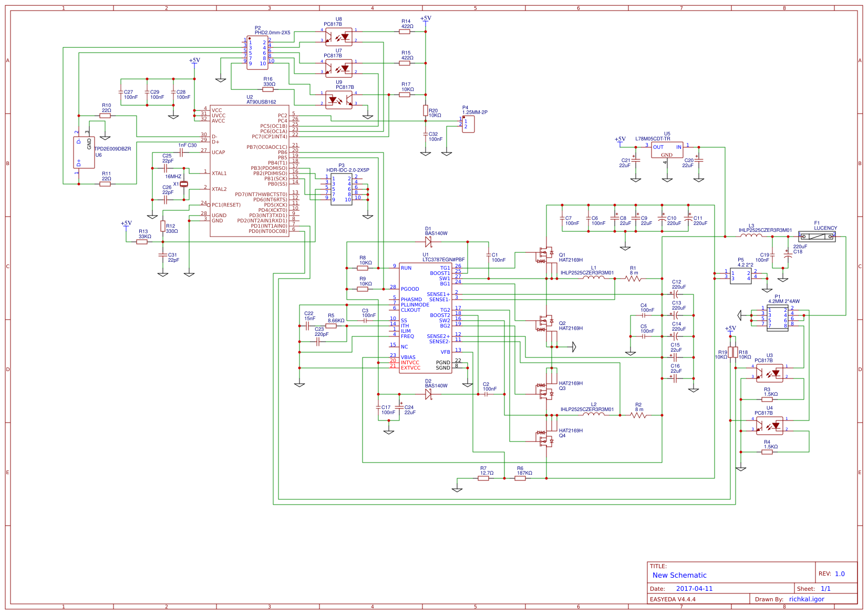
Task: Click the F1 LUCENCY fuse symbol
Action: [x=817, y=237]
